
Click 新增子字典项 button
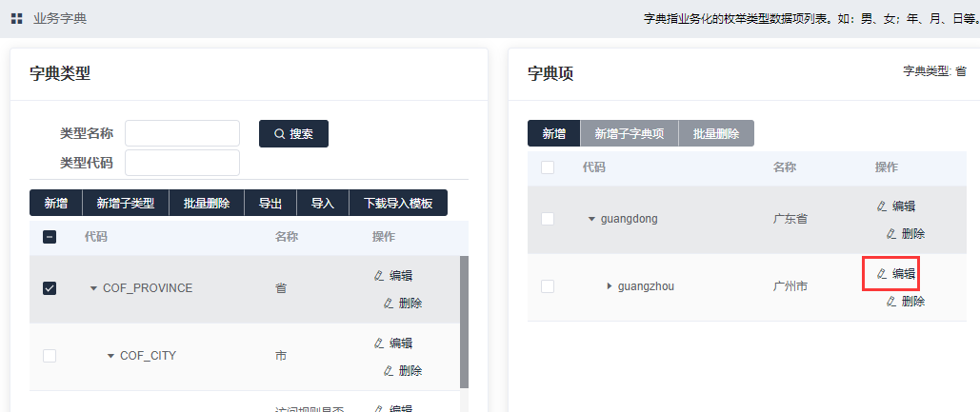pos(629,134)
